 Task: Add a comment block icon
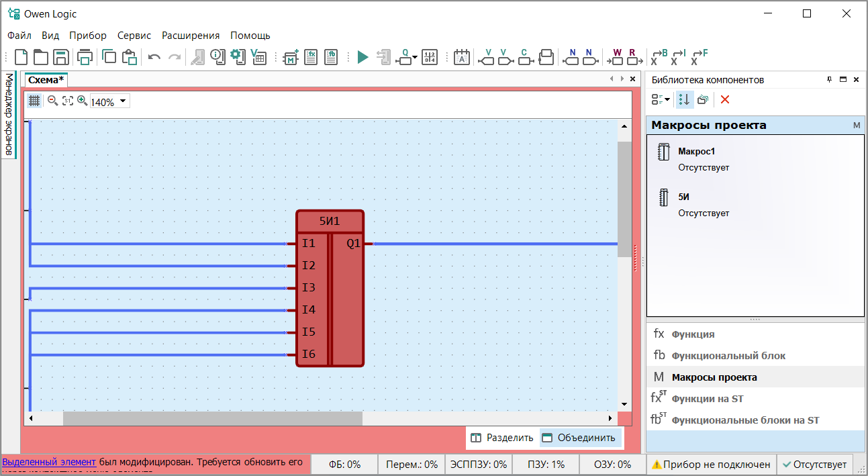click(x=461, y=58)
